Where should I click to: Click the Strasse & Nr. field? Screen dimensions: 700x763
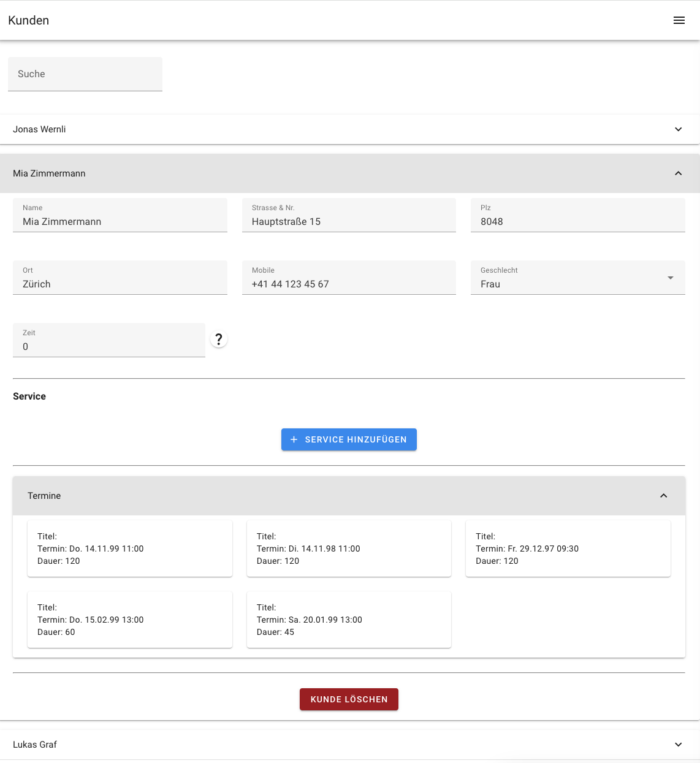tap(349, 221)
